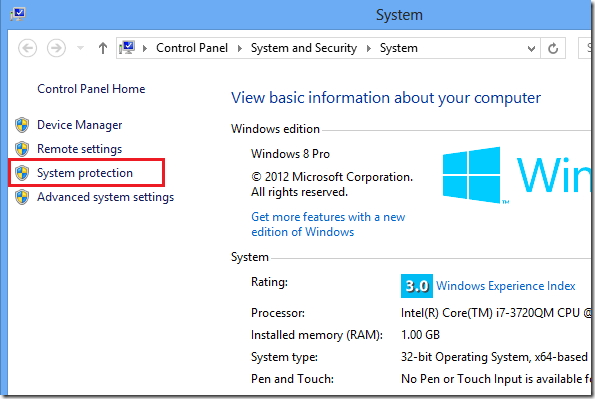The height and width of the screenshot is (399, 595).
Task: Go back with the Back arrow button
Action: pyautogui.click(x=28, y=48)
